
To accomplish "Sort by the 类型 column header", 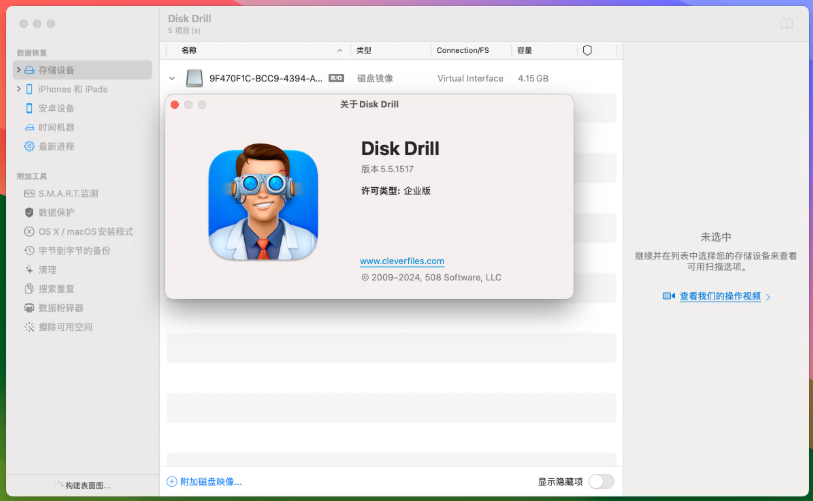I will pyautogui.click(x=364, y=50).
